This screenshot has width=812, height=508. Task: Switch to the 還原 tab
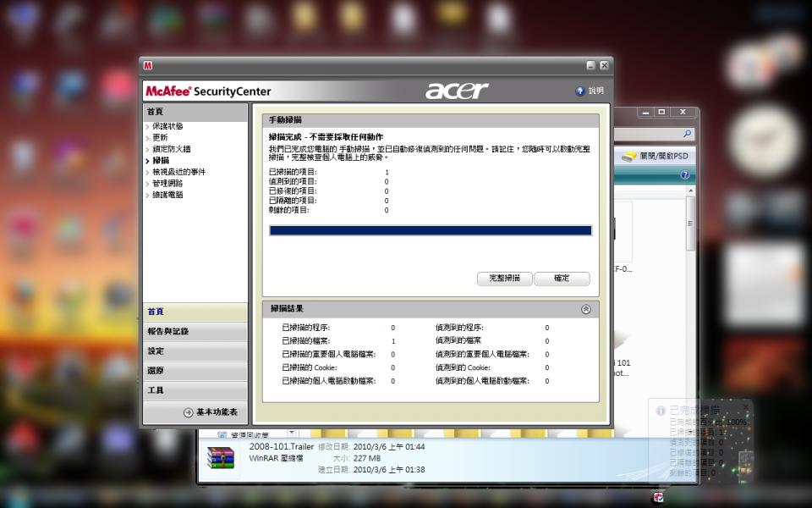point(195,371)
